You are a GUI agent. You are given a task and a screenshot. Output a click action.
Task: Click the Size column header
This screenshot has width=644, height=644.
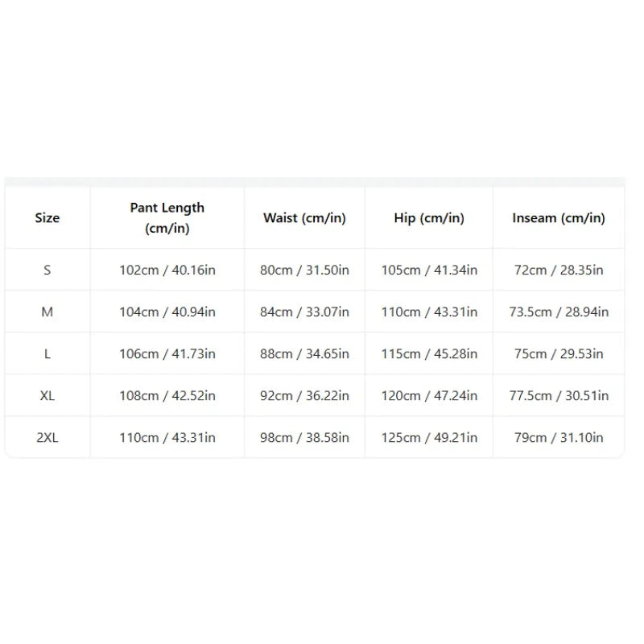click(47, 217)
